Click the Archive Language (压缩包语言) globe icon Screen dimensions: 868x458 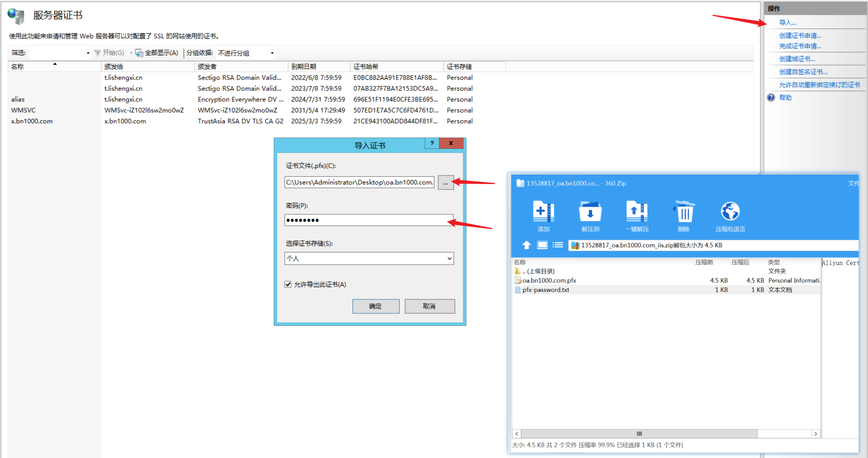point(730,212)
